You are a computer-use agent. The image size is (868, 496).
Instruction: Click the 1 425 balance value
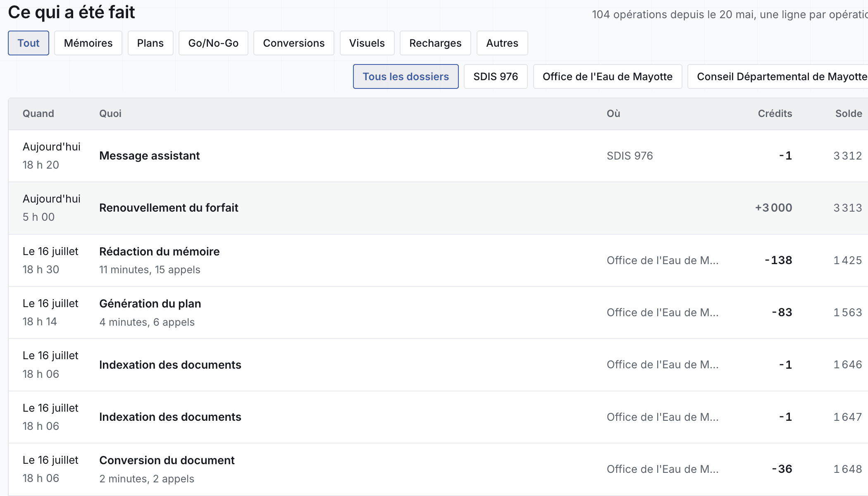848,260
